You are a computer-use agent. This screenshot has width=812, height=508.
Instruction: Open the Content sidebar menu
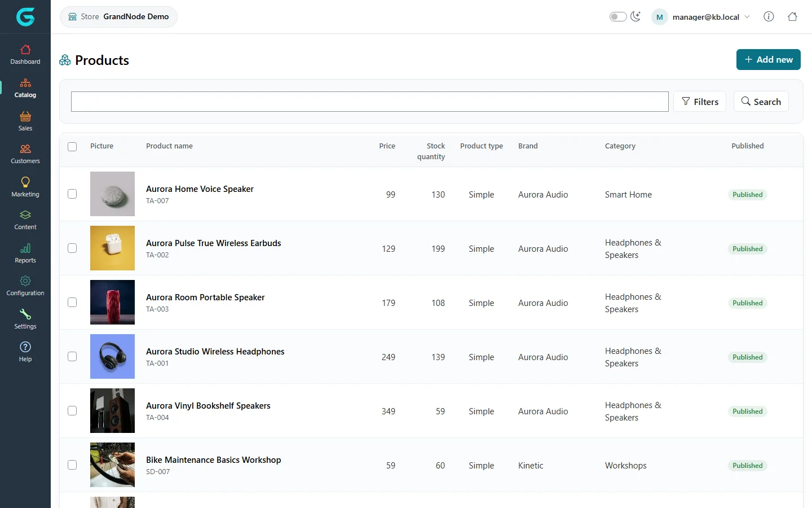(x=25, y=220)
